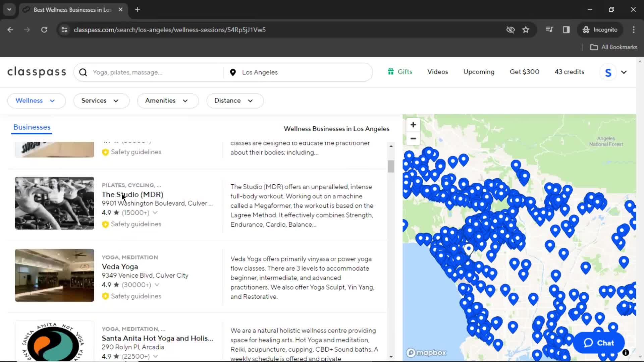Reload the page

coord(44,30)
